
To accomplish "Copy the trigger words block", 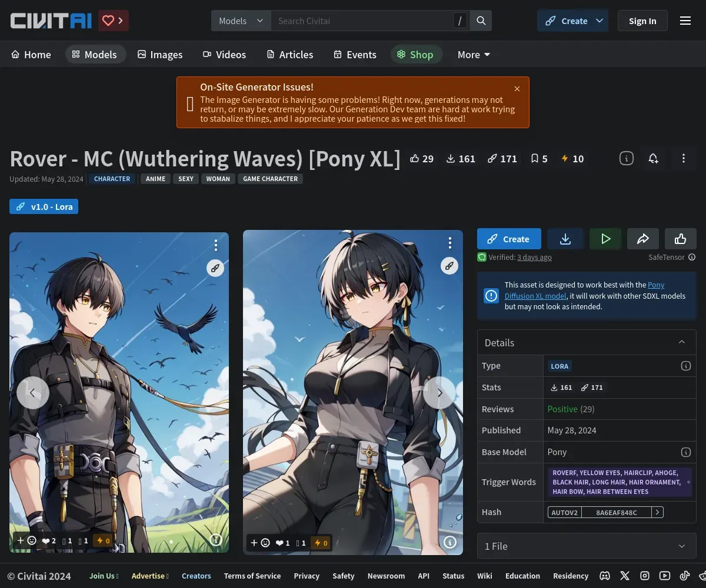I will (x=620, y=482).
